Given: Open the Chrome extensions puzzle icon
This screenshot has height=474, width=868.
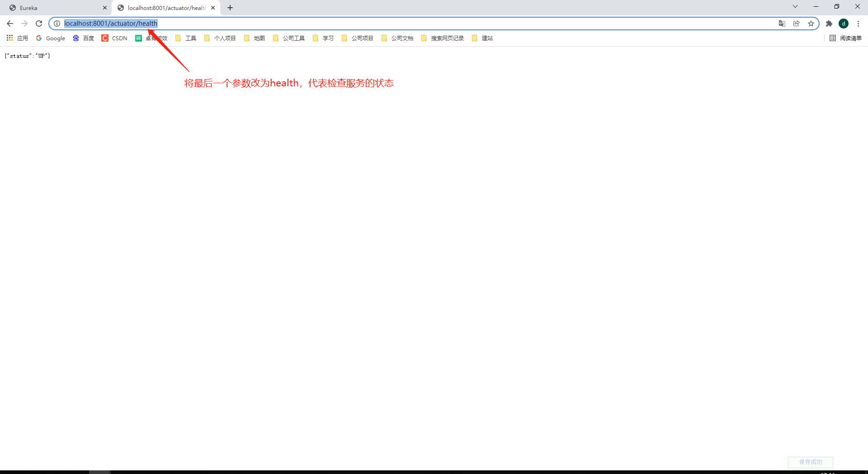Looking at the screenshot, I should [829, 24].
